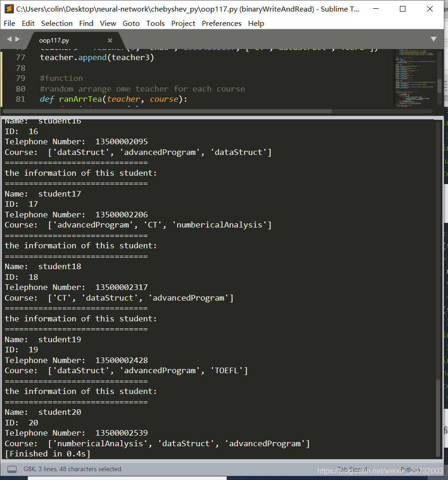
Task: Click the '#random arrange ome teacher' comment
Action: click(x=142, y=89)
